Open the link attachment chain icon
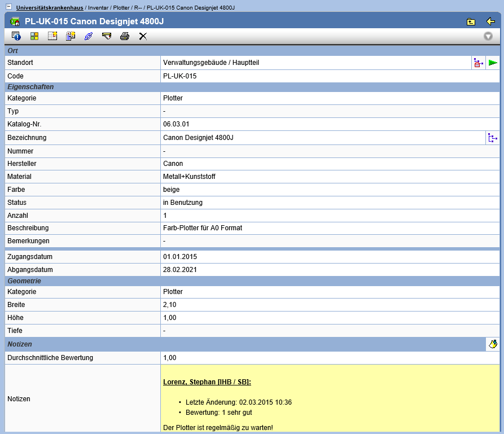 88,36
